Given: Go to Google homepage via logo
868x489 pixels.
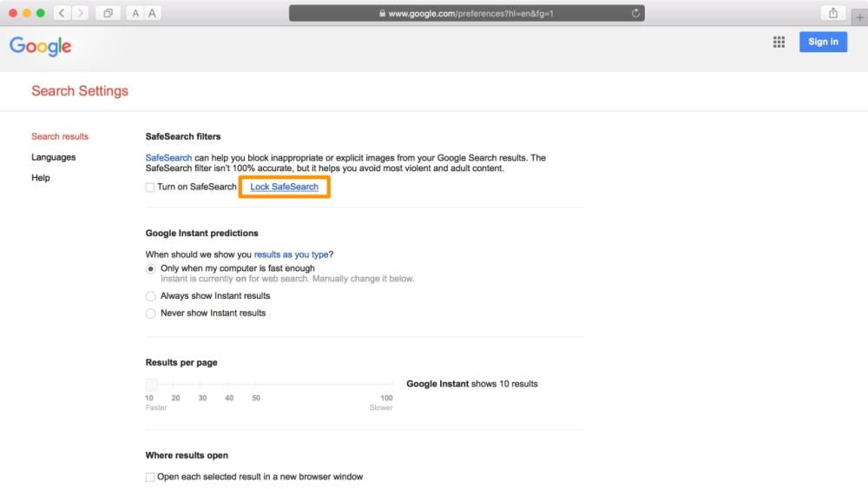Looking at the screenshot, I should pos(41,45).
